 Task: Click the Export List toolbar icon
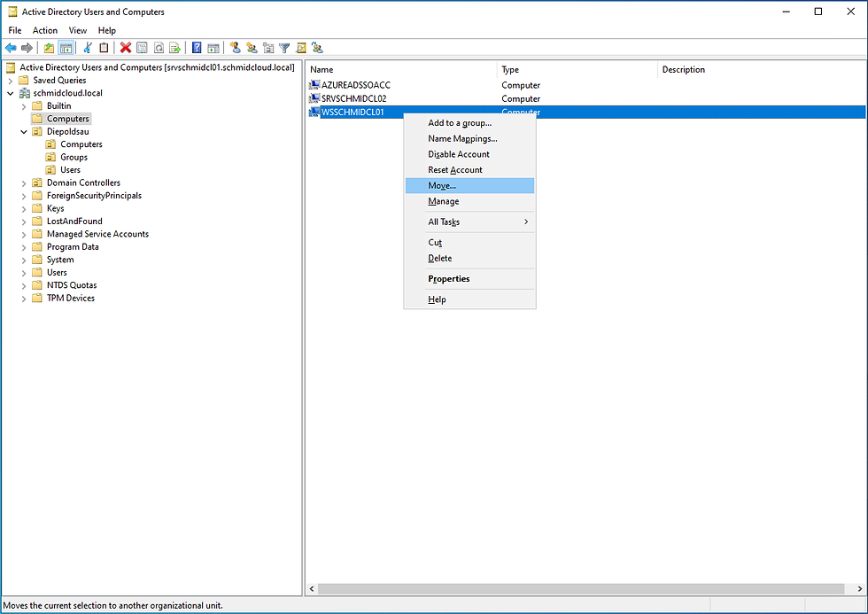pos(175,48)
